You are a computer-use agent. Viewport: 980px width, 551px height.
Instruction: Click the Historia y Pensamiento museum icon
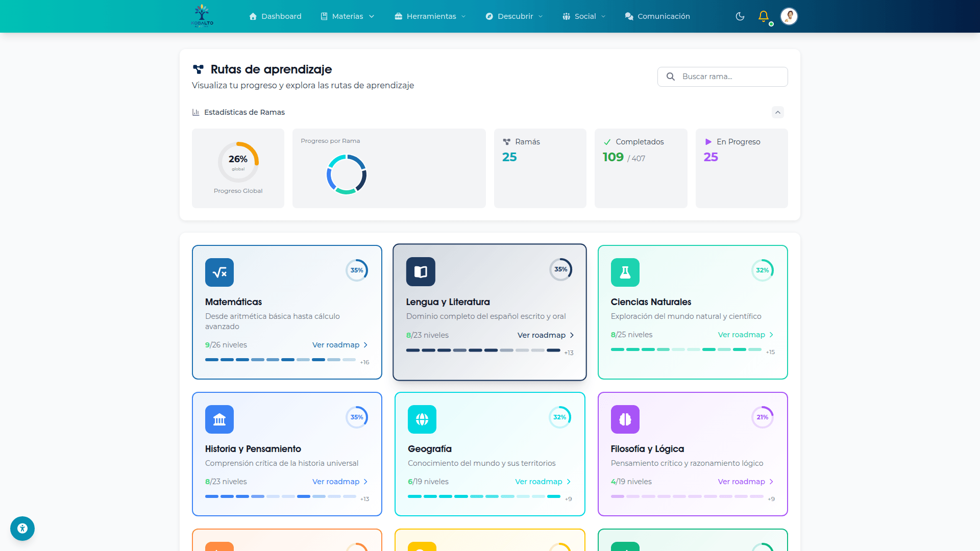click(219, 419)
